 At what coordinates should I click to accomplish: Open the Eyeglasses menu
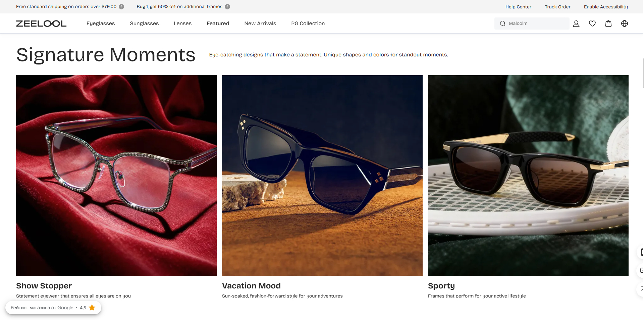point(101,24)
